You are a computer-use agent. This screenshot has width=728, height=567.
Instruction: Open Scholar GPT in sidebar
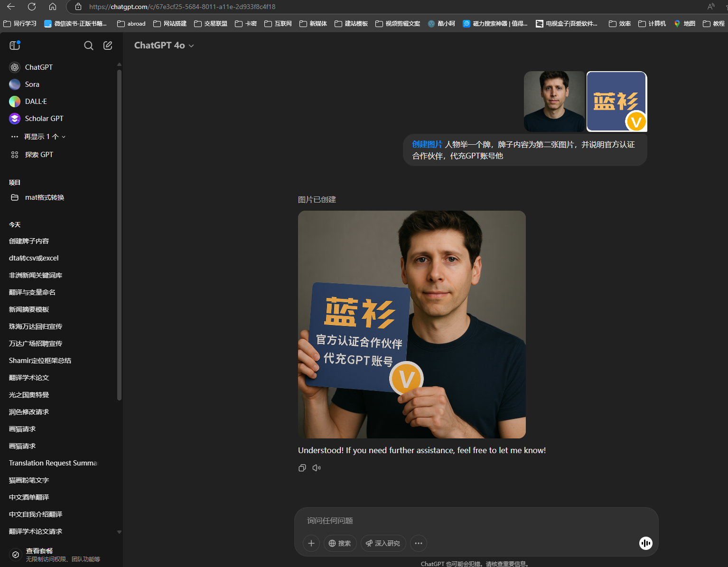tap(61, 119)
